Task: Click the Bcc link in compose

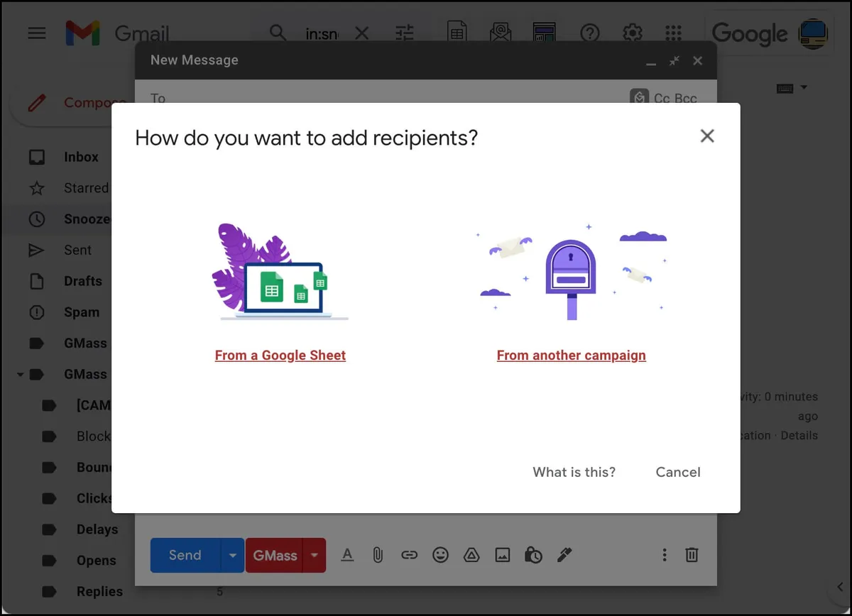Action: pos(685,99)
